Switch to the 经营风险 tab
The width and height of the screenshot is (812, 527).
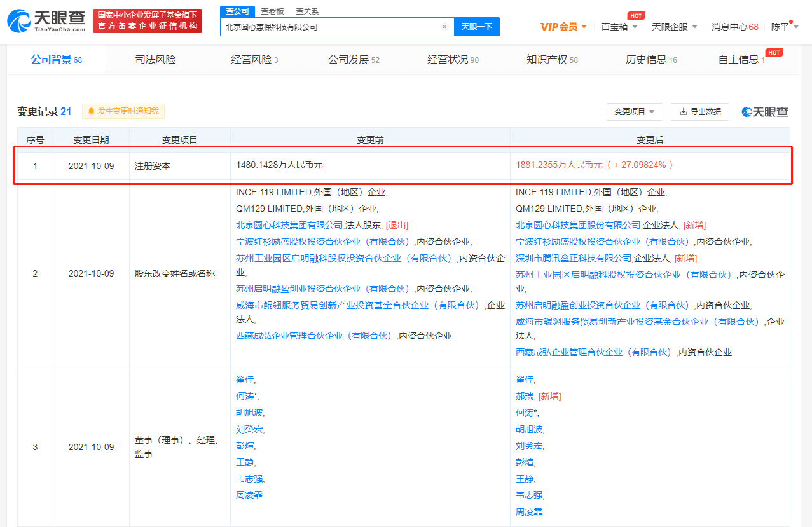tap(254, 60)
